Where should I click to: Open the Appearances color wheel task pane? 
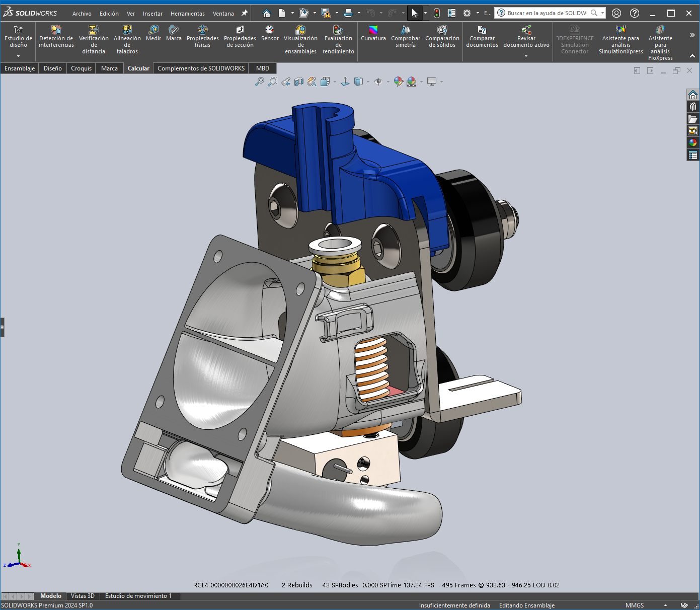(x=693, y=142)
